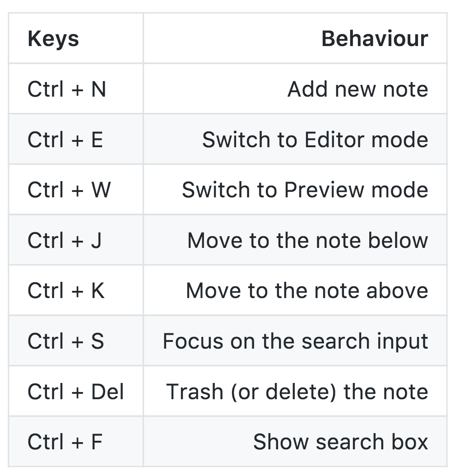This screenshot has width=455, height=476.
Task: Select the Ctrl + S shortcut cell
Action: (x=65, y=341)
